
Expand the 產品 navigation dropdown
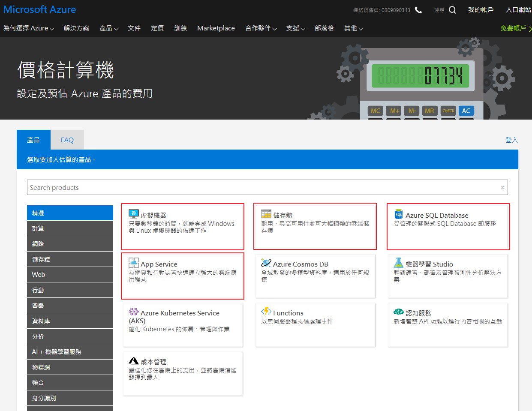[x=109, y=28]
